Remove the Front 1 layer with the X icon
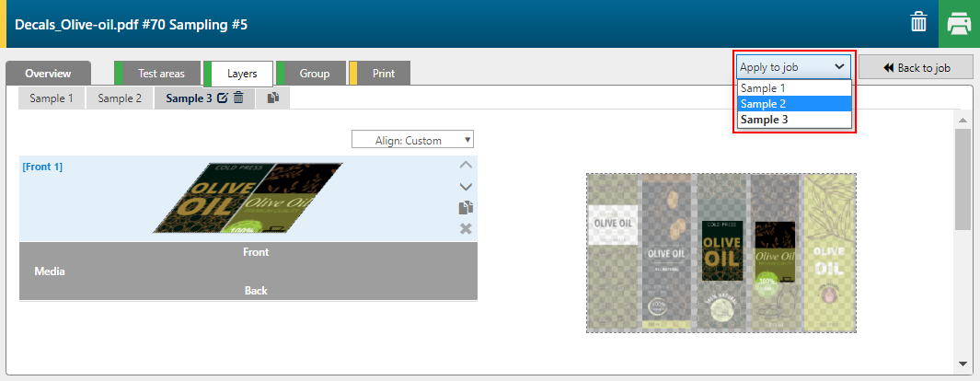 point(466,228)
